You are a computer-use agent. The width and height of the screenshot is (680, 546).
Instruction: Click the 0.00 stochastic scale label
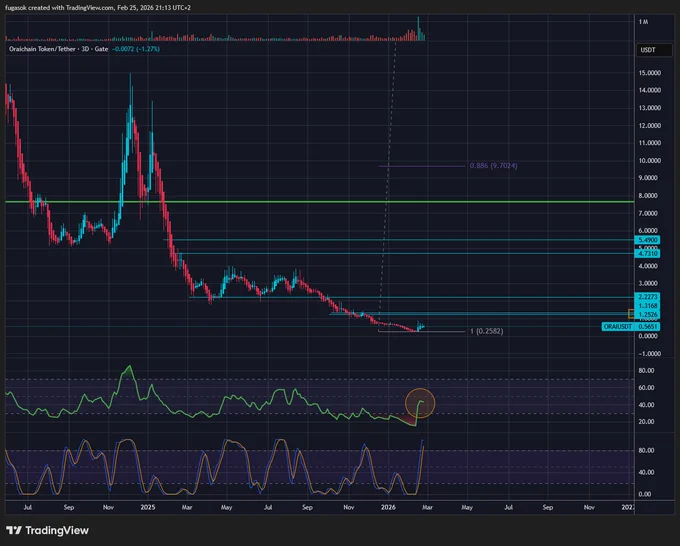(646, 494)
